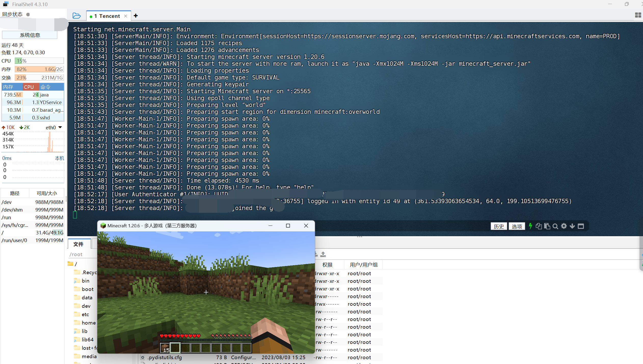Click the green lightning quick command icon
Viewport: 643px width, 364px height.
coord(530,226)
